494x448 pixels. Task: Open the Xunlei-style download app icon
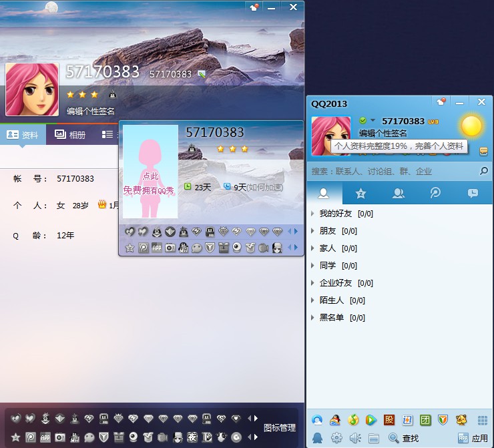click(407, 420)
